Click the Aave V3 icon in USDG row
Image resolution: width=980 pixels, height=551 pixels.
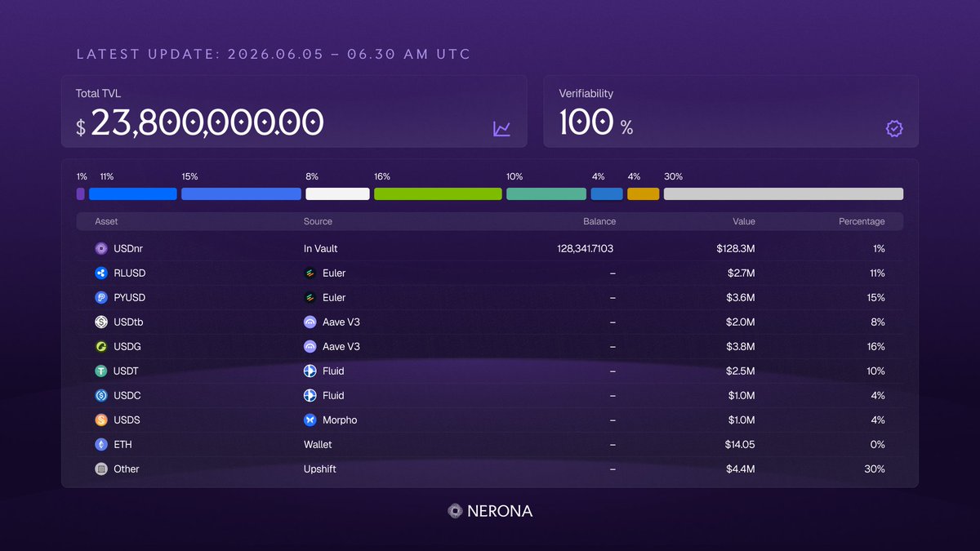pyautogui.click(x=310, y=346)
